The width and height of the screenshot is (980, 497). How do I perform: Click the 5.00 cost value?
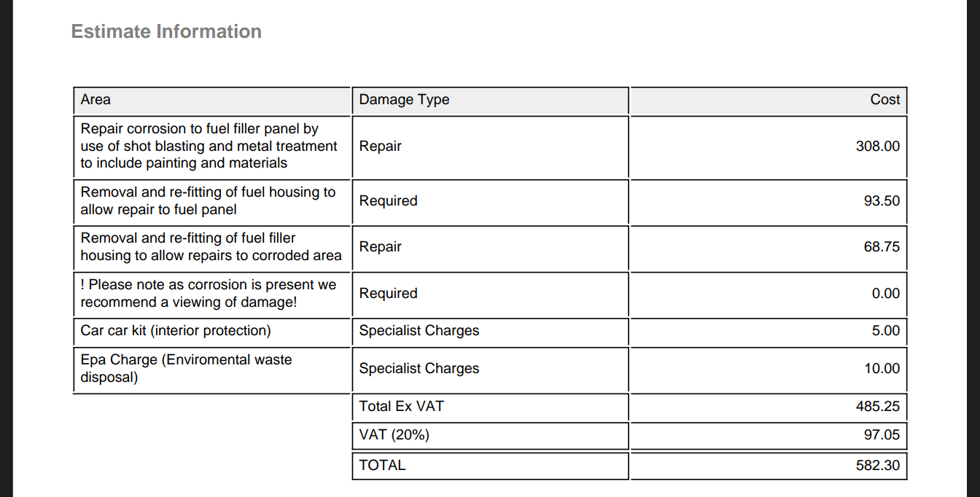(x=886, y=331)
